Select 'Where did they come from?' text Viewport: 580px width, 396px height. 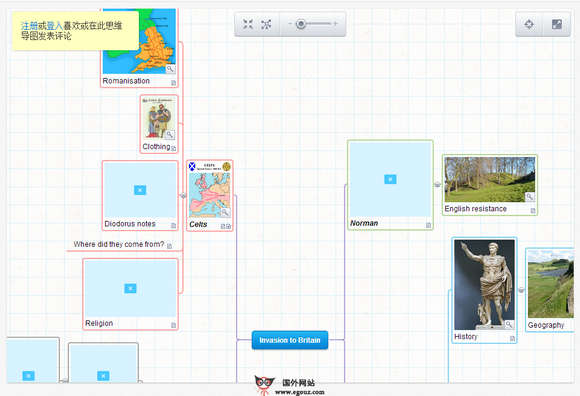pyautogui.click(x=119, y=244)
